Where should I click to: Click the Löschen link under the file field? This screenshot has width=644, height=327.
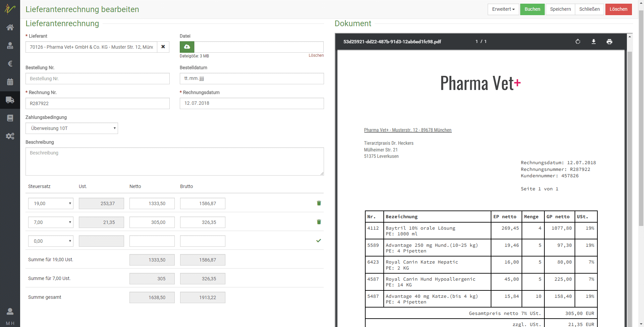point(316,55)
